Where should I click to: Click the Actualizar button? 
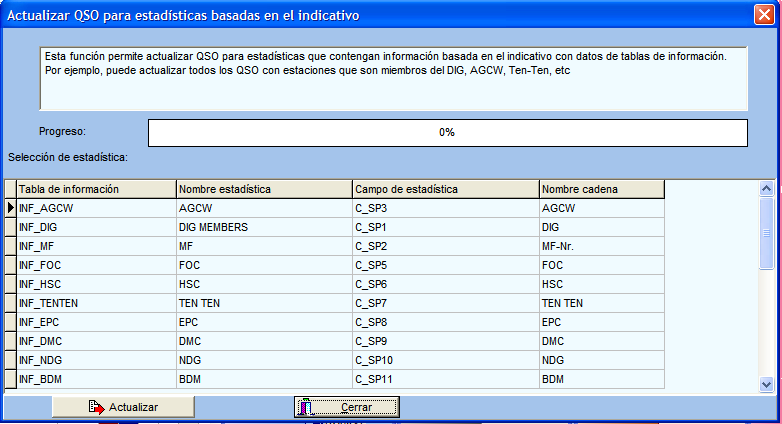tap(124, 407)
